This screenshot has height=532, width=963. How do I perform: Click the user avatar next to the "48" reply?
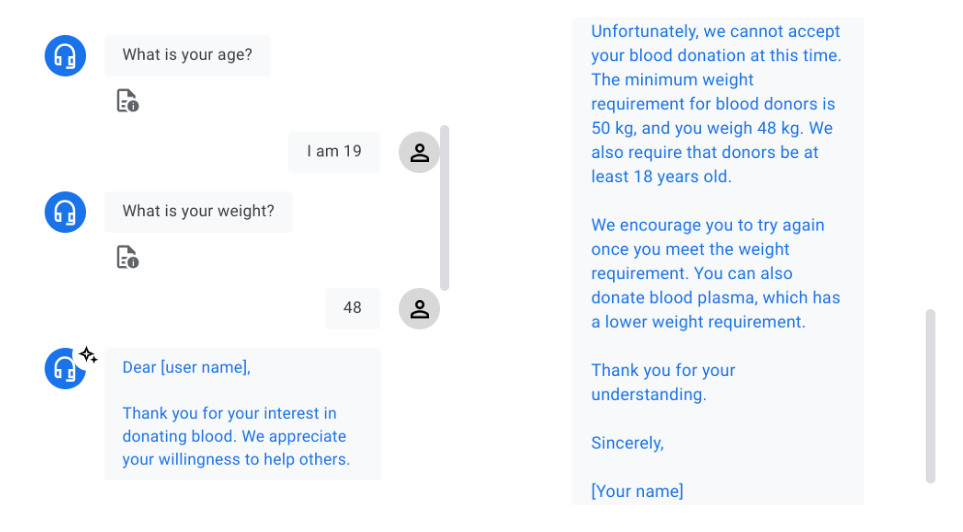pos(419,308)
